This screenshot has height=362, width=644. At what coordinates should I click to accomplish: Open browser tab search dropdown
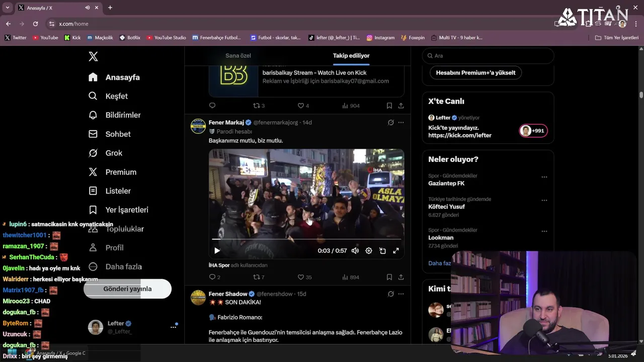point(7,8)
